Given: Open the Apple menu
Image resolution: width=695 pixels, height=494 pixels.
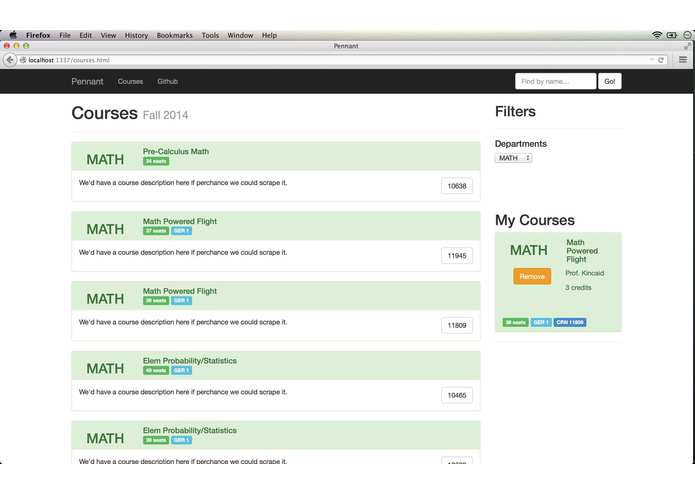Looking at the screenshot, I should pos(13,35).
